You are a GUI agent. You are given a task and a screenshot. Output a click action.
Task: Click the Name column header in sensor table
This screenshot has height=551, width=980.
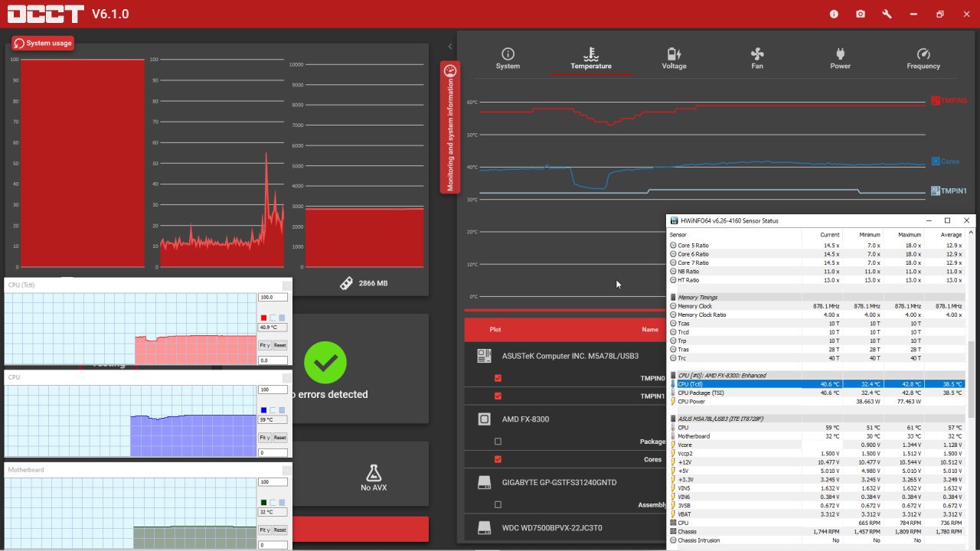[x=650, y=330]
